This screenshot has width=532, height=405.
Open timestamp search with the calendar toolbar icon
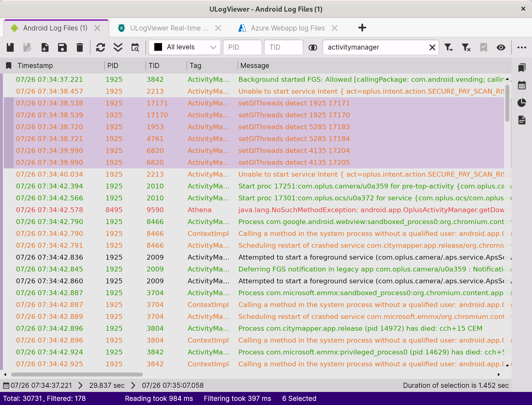click(x=135, y=47)
